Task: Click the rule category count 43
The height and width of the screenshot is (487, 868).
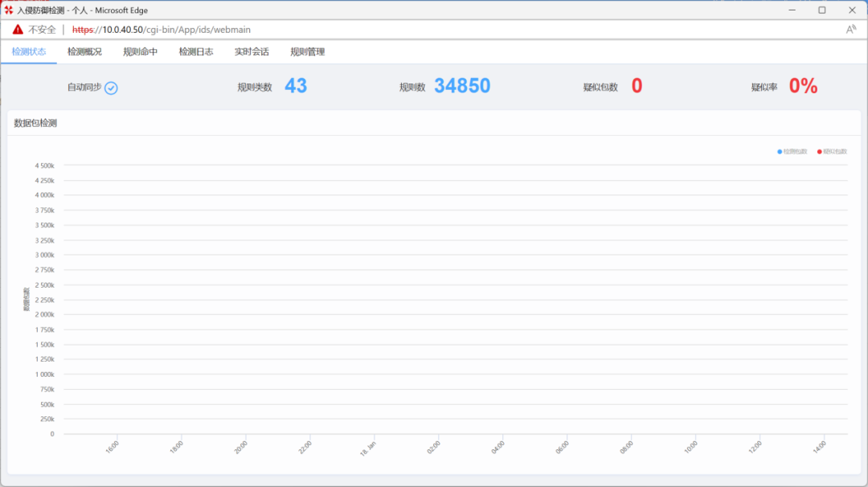Action: (296, 86)
